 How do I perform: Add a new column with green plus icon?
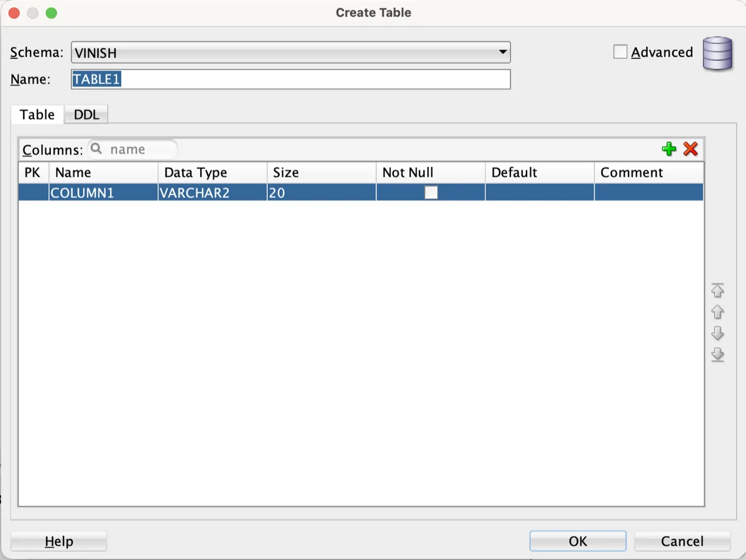coord(669,149)
